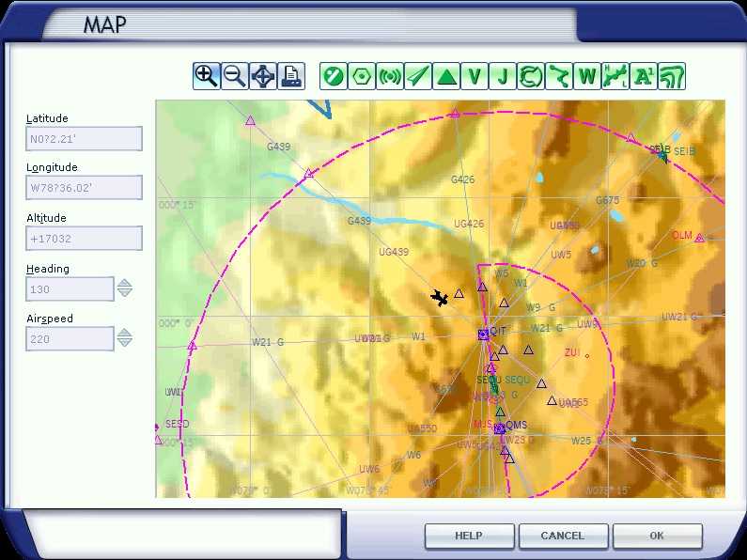Click the Heading value field

click(x=70, y=289)
